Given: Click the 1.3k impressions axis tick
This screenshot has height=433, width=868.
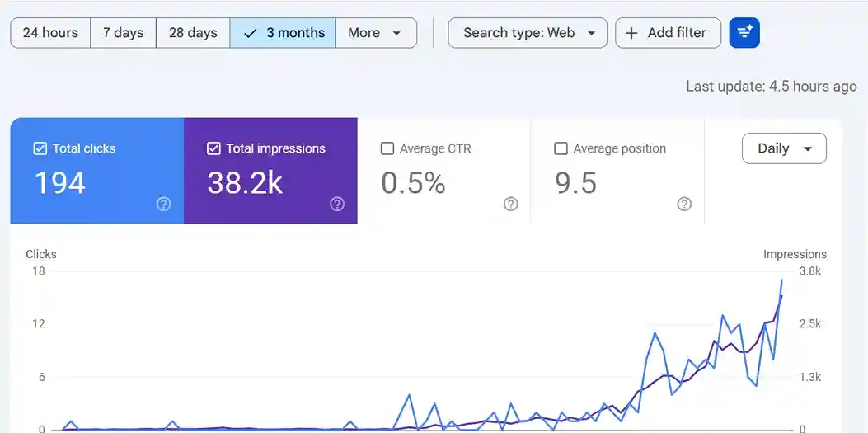Looking at the screenshot, I should click(x=810, y=377).
